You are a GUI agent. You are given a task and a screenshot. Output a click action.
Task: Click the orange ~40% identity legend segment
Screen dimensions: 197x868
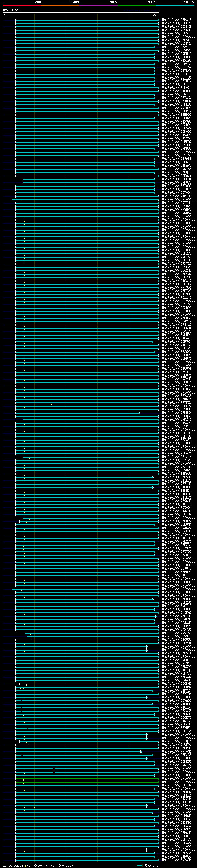60,6
